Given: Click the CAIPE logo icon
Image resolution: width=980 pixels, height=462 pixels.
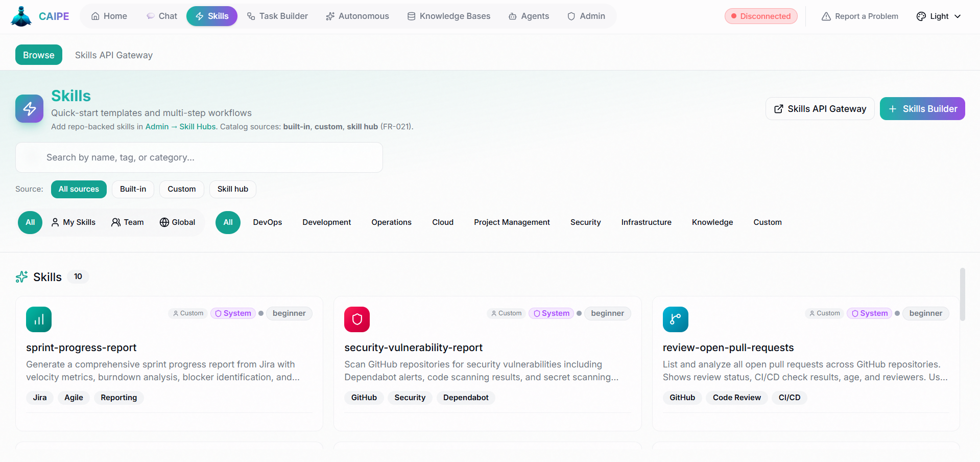Looking at the screenshot, I should pyautogui.click(x=21, y=16).
